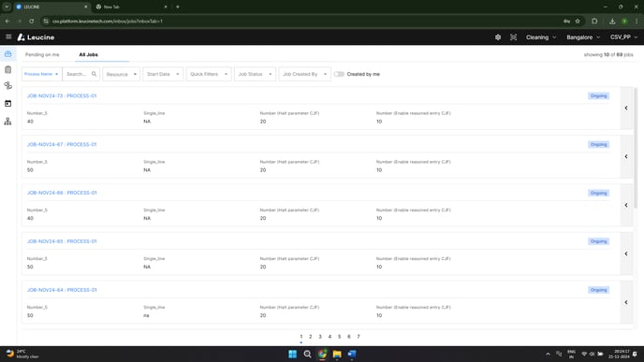
Task: Open Windows taskbar search
Action: click(x=307, y=354)
